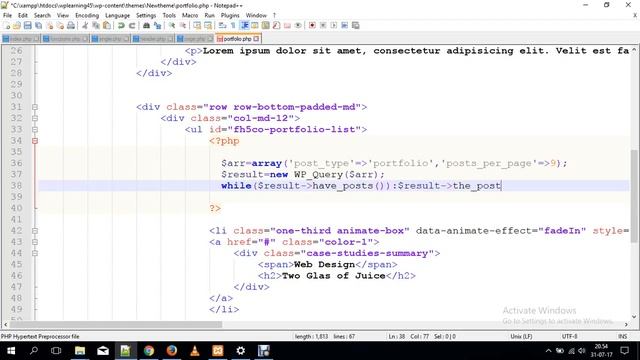Image resolution: width=640 pixels, height=360 pixels.
Task: Redo the edit via toolbar arrow
Action: (x=132, y=25)
